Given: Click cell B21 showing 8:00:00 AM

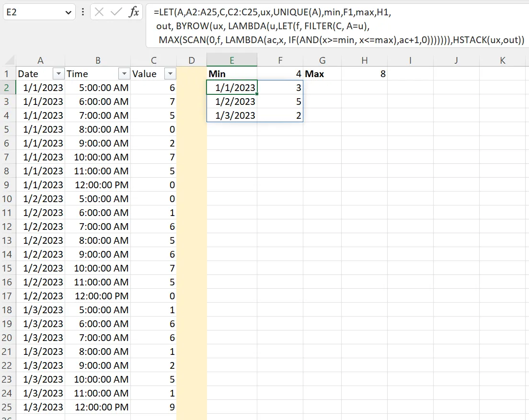Looking at the screenshot, I should click(98, 351).
